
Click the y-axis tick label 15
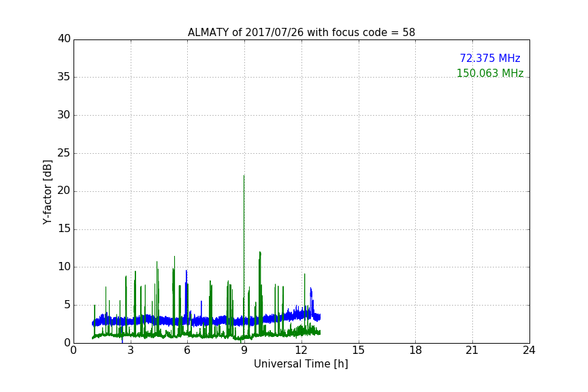point(64,229)
